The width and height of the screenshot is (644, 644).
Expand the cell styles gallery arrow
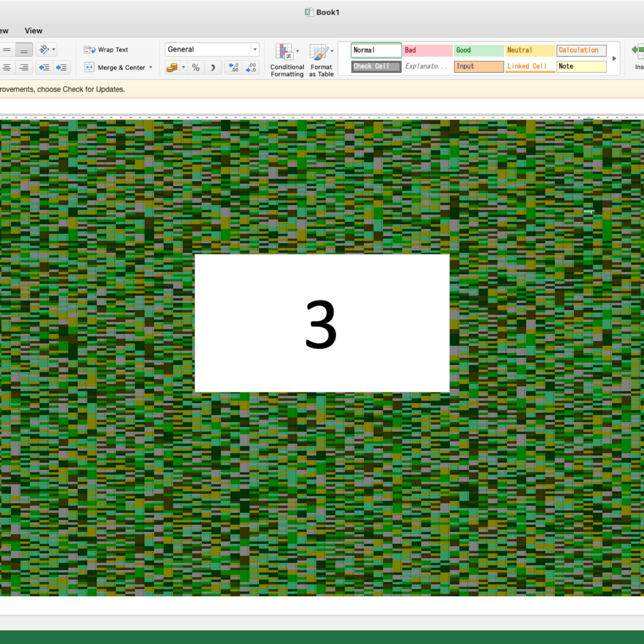point(614,58)
